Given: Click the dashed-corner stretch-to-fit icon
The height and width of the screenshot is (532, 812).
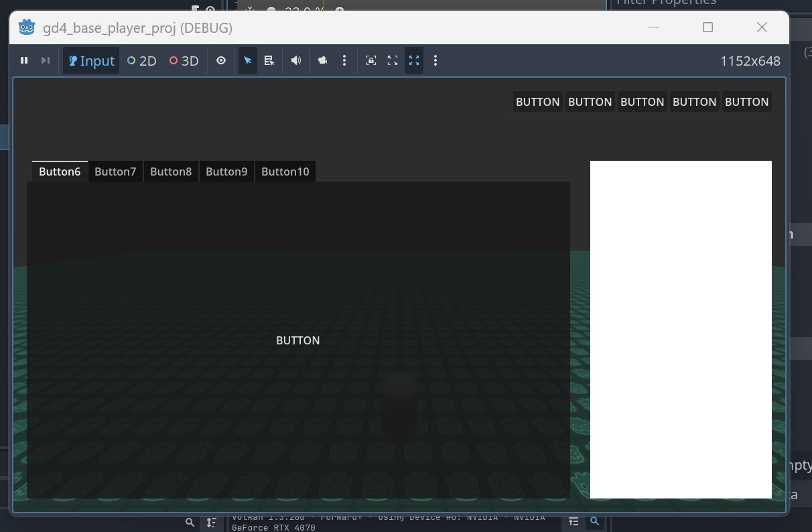Looking at the screenshot, I should pyautogui.click(x=393, y=60).
